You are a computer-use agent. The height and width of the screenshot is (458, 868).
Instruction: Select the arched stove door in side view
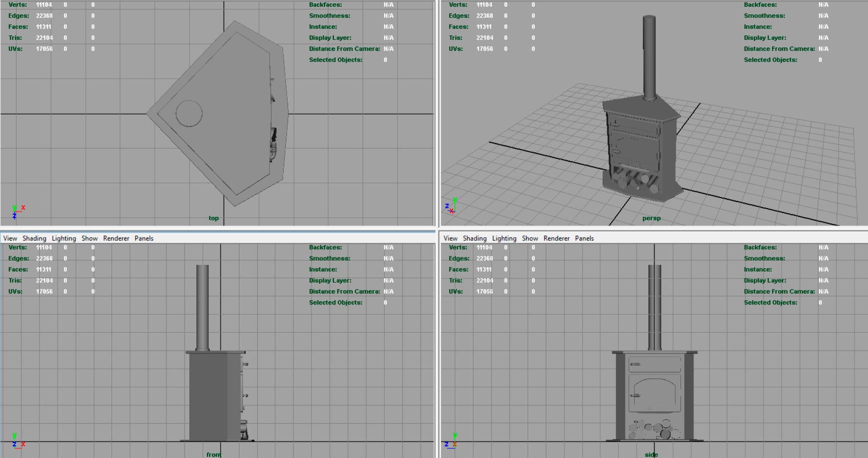click(655, 395)
